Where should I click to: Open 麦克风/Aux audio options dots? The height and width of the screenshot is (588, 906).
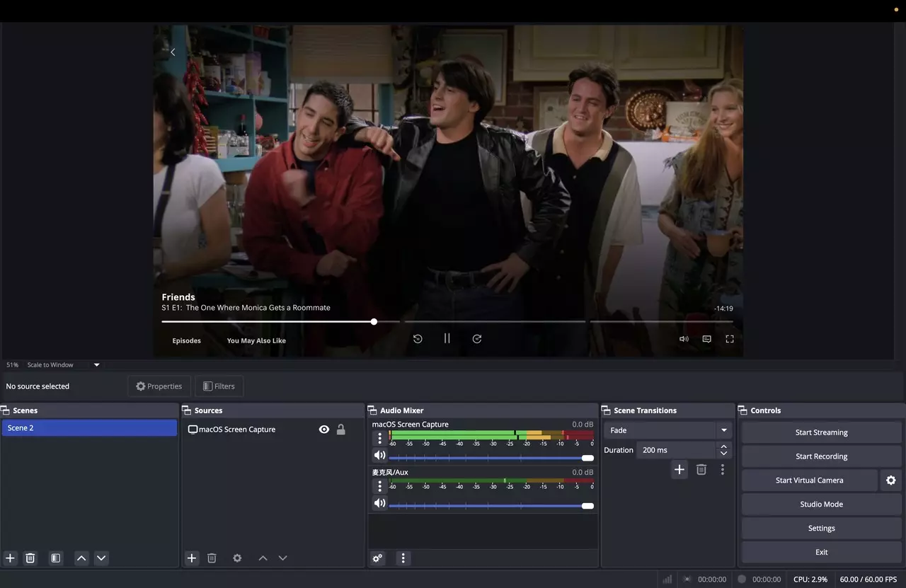click(x=380, y=486)
